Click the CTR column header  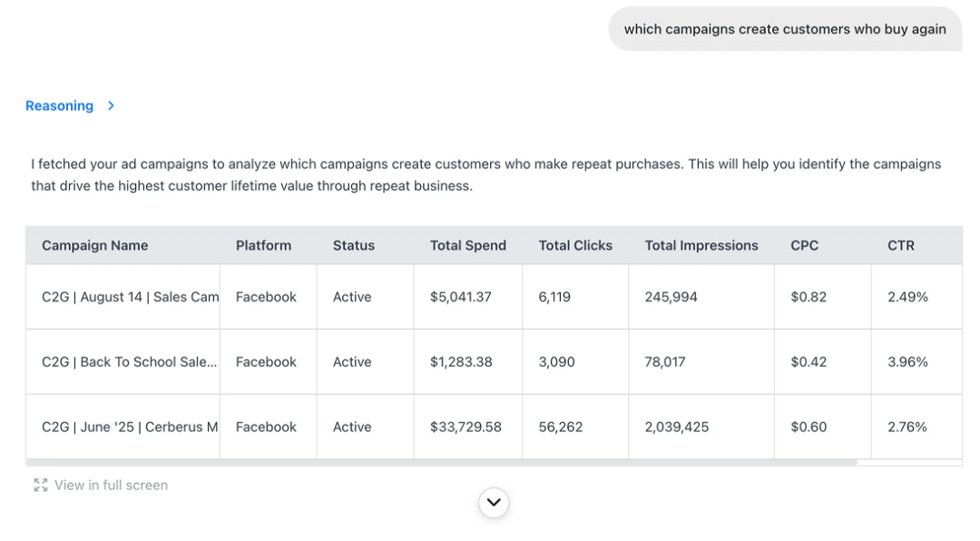[x=900, y=245]
